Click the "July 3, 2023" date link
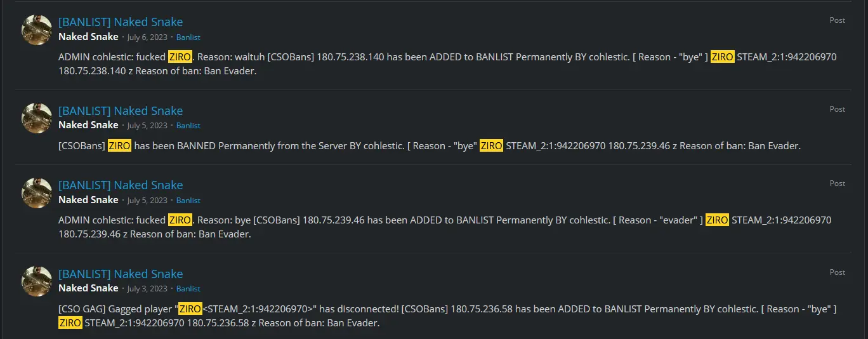The height and width of the screenshot is (339, 868). (x=147, y=289)
